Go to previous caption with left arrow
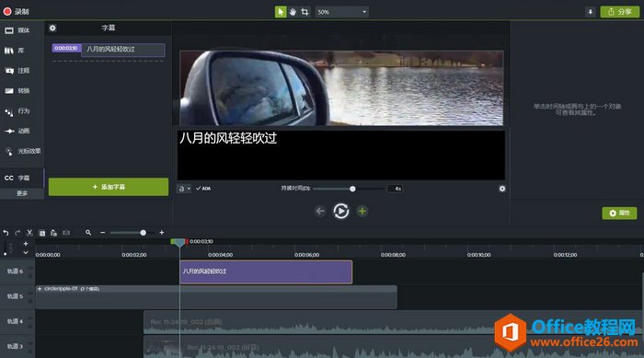 320,212
